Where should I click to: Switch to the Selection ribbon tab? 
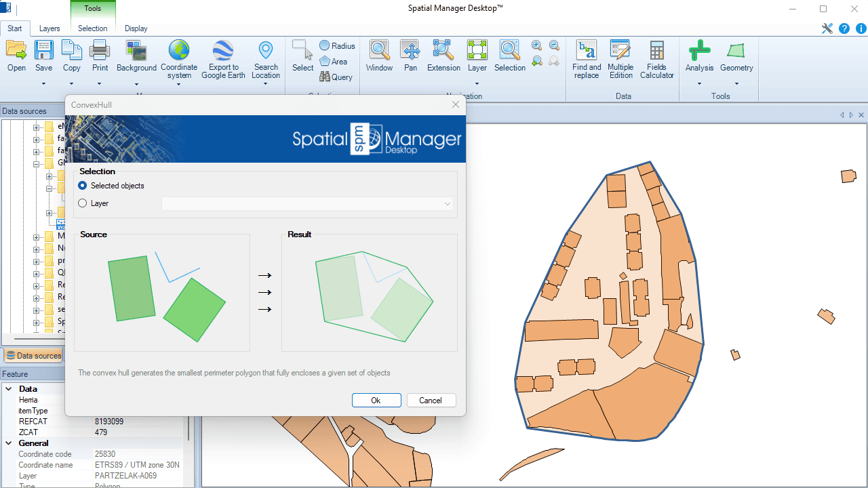pos(92,28)
